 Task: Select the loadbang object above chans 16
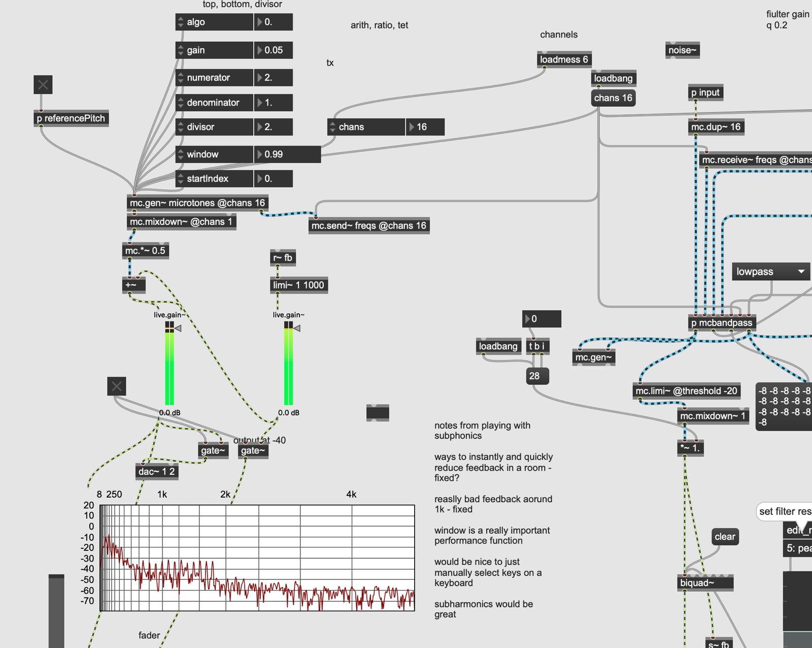pyautogui.click(x=614, y=78)
